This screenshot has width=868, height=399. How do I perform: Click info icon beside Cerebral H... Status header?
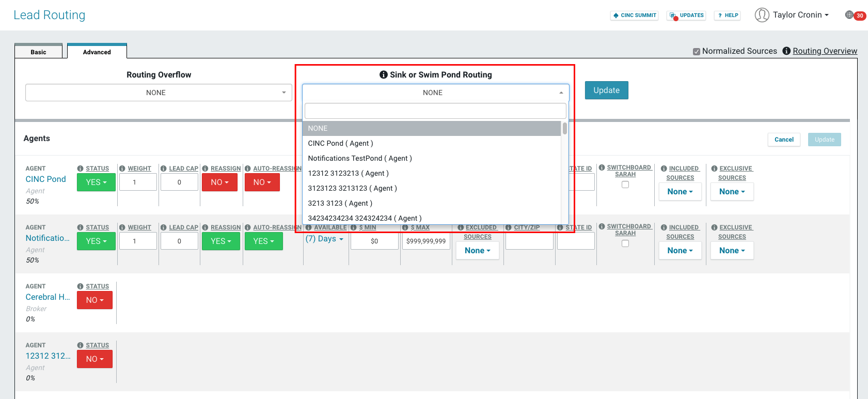81,286
